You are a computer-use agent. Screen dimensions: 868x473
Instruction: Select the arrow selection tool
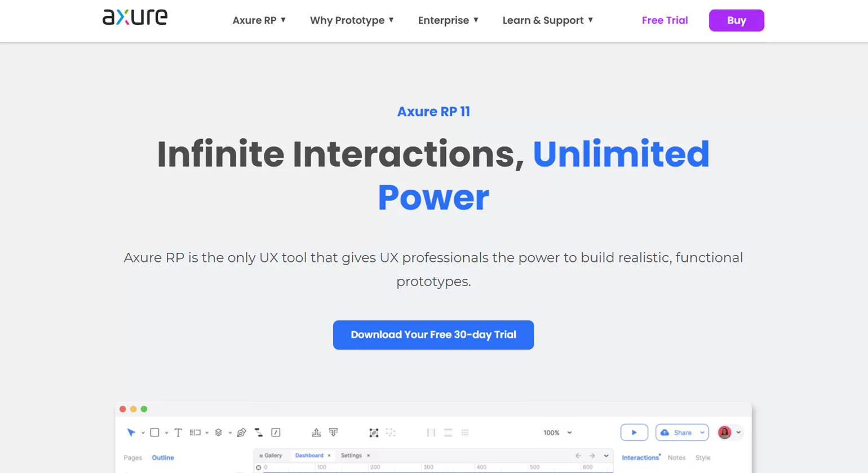tap(131, 432)
